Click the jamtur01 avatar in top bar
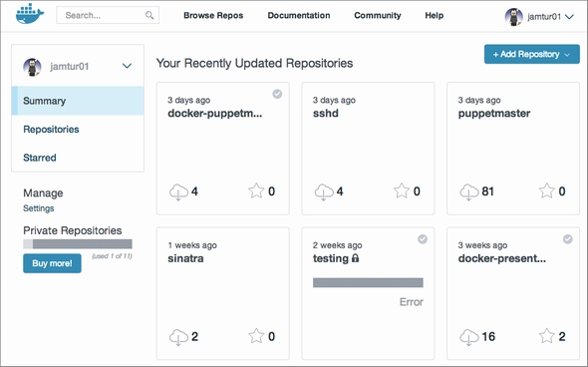Viewport: 588px width, 367px height. click(x=513, y=17)
